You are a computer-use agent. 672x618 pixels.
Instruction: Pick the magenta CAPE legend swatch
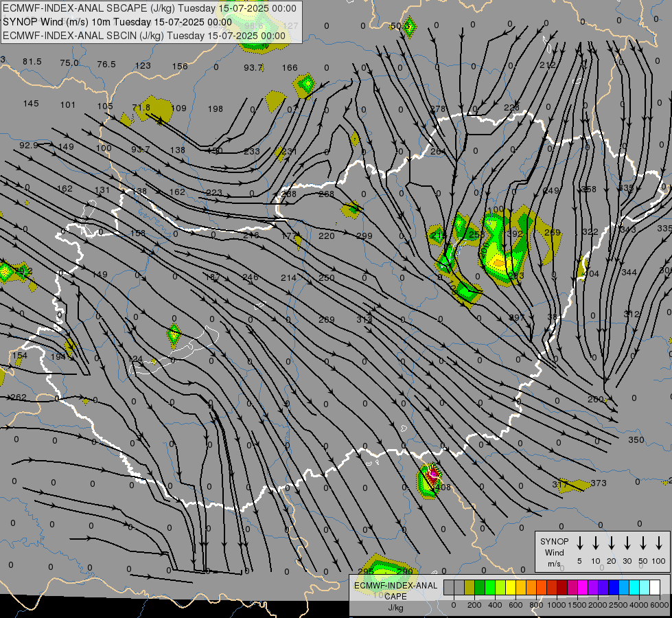[583, 587]
